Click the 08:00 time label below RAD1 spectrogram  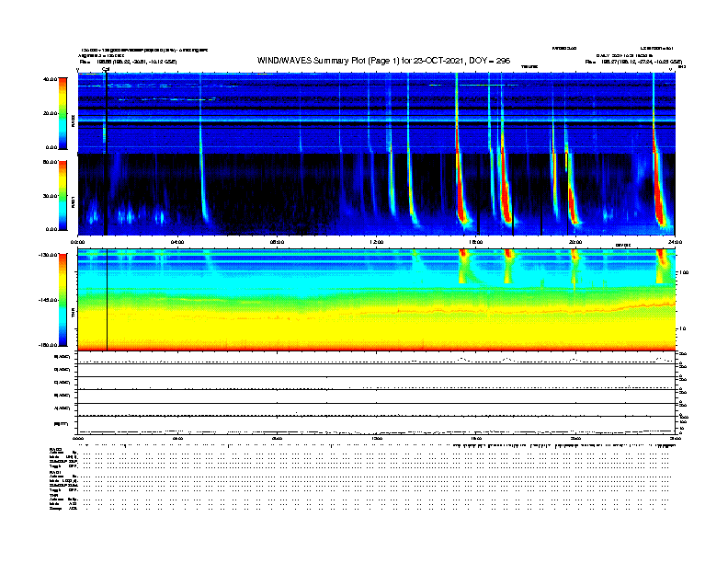(278, 242)
